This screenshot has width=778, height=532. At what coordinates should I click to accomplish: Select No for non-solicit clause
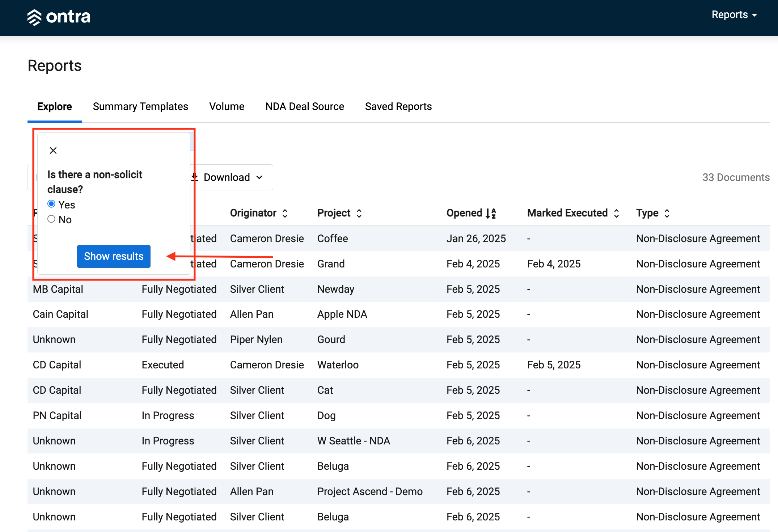coord(51,219)
